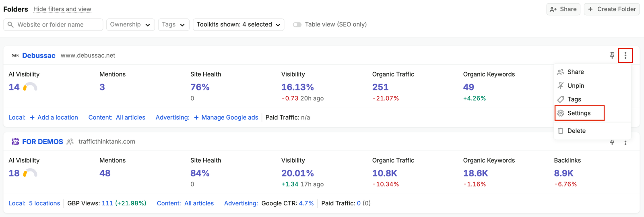
Task: Click the Website or folder name field
Action: [x=53, y=25]
